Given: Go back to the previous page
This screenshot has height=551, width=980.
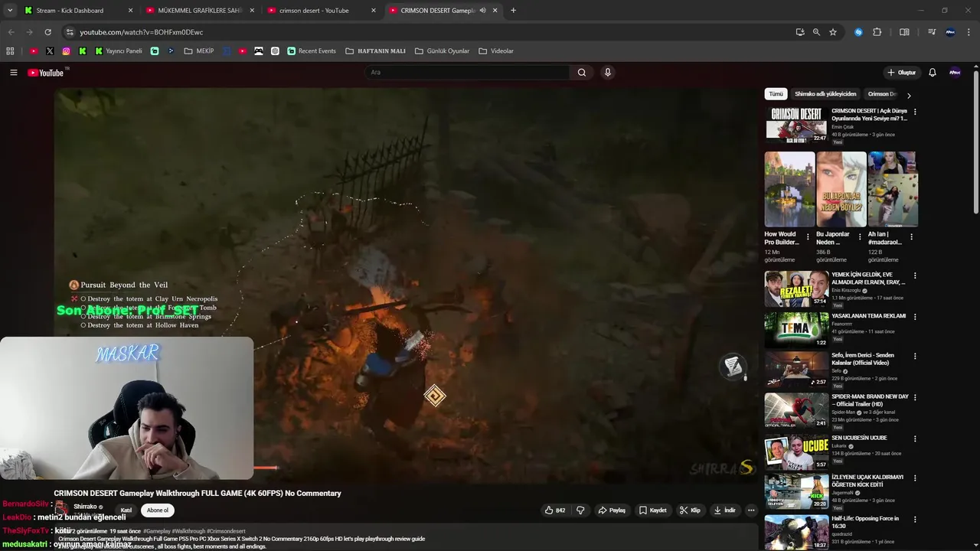Looking at the screenshot, I should point(11,32).
